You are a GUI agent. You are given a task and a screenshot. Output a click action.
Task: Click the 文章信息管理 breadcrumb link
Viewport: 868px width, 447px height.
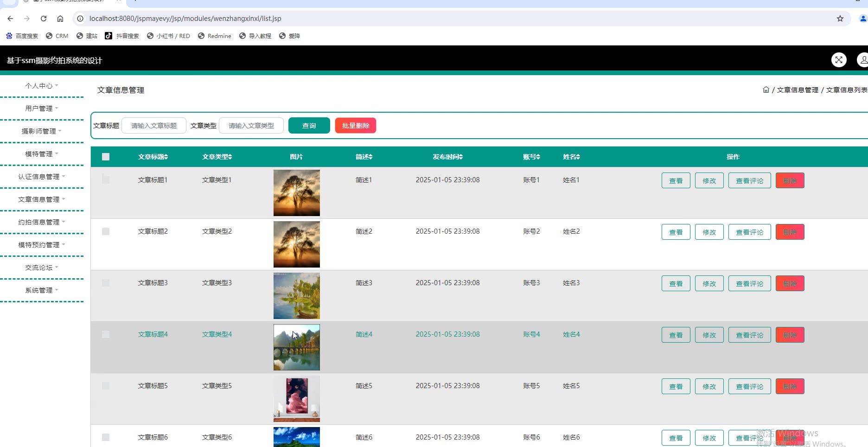798,90
